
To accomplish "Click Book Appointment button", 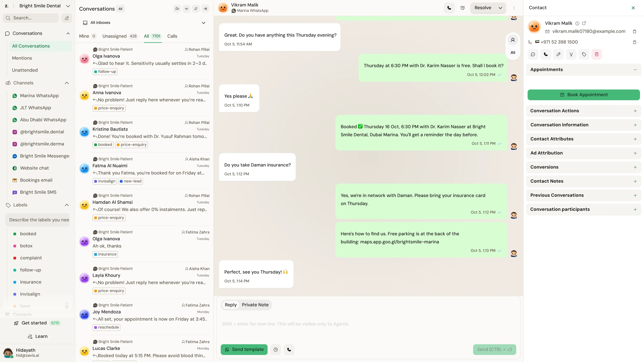I will 584,95.
